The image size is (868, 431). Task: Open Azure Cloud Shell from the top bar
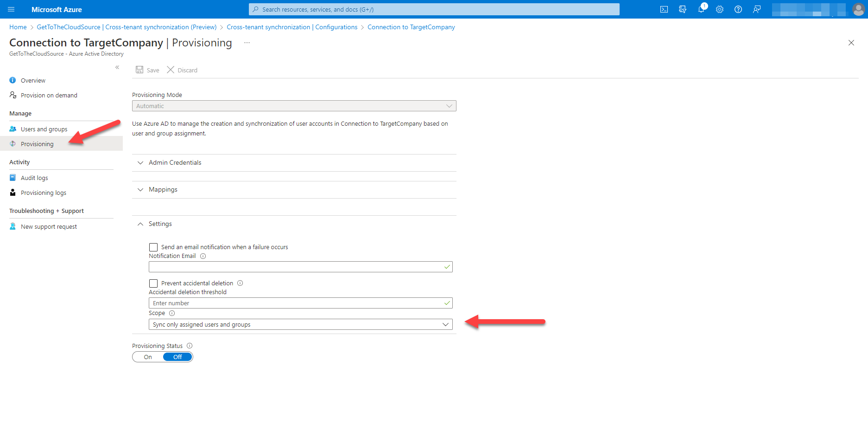(664, 9)
